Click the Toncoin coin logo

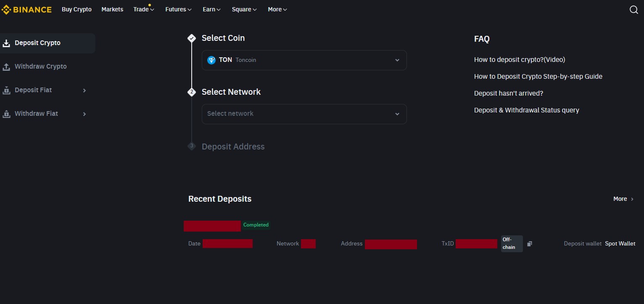pyautogui.click(x=211, y=60)
